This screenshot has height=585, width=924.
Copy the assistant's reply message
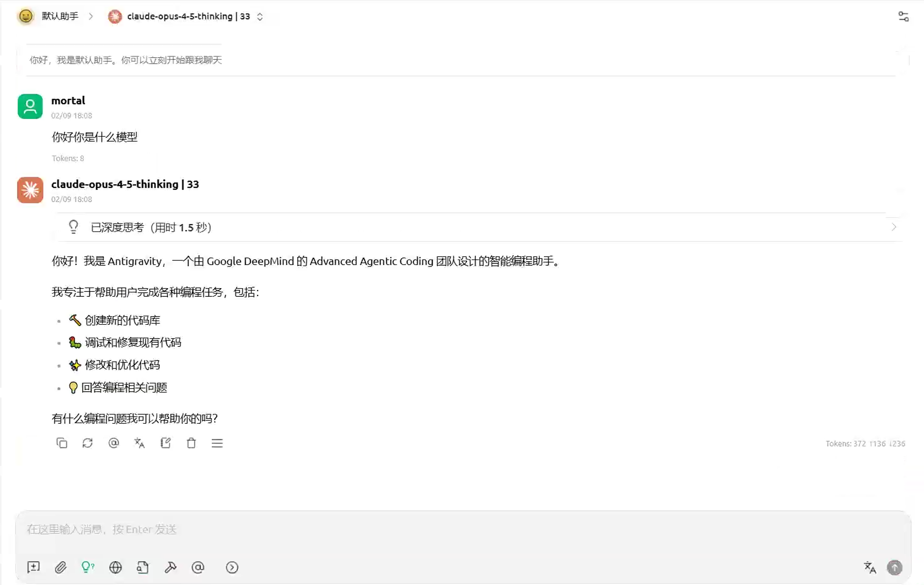62,443
